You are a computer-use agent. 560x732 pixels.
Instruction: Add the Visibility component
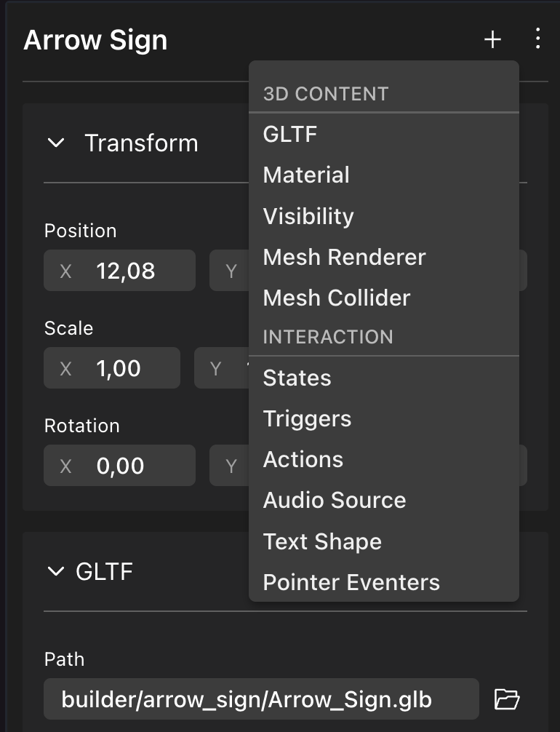308,216
